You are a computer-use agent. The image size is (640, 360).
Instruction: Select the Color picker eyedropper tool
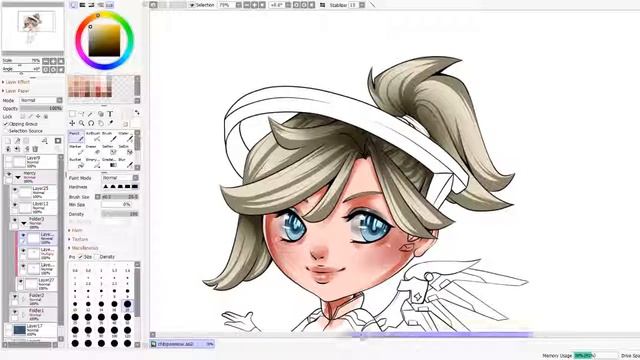tap(111, 123)
